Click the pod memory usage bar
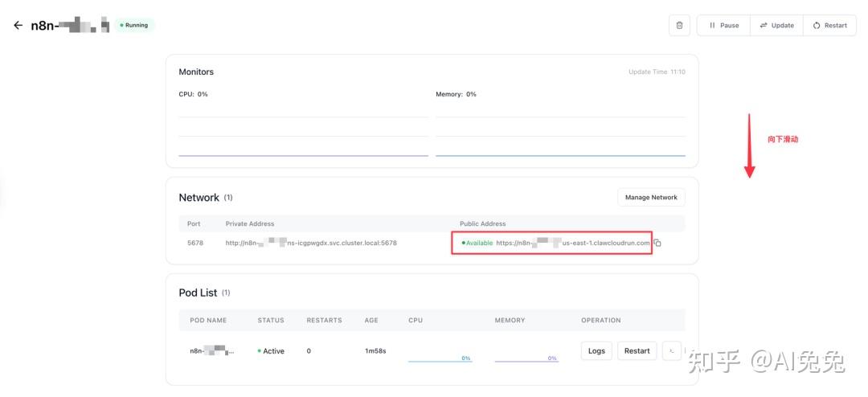 [x=526, y=358]
